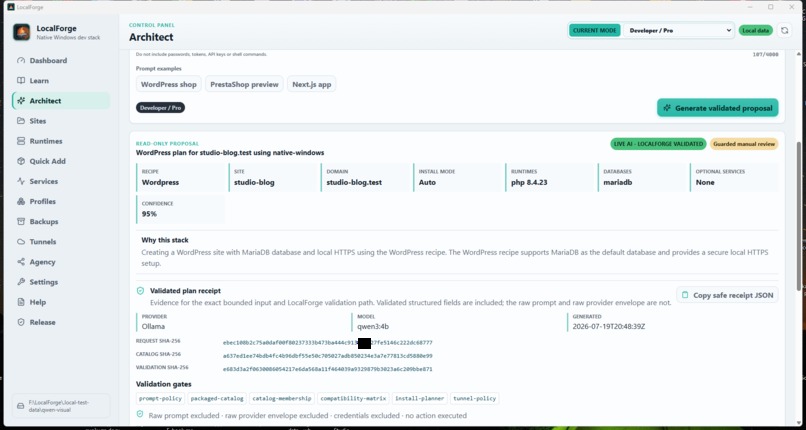The image size is (806, 430).
Task: Choose the Next.js app prompt example
Action: [312, 84]
